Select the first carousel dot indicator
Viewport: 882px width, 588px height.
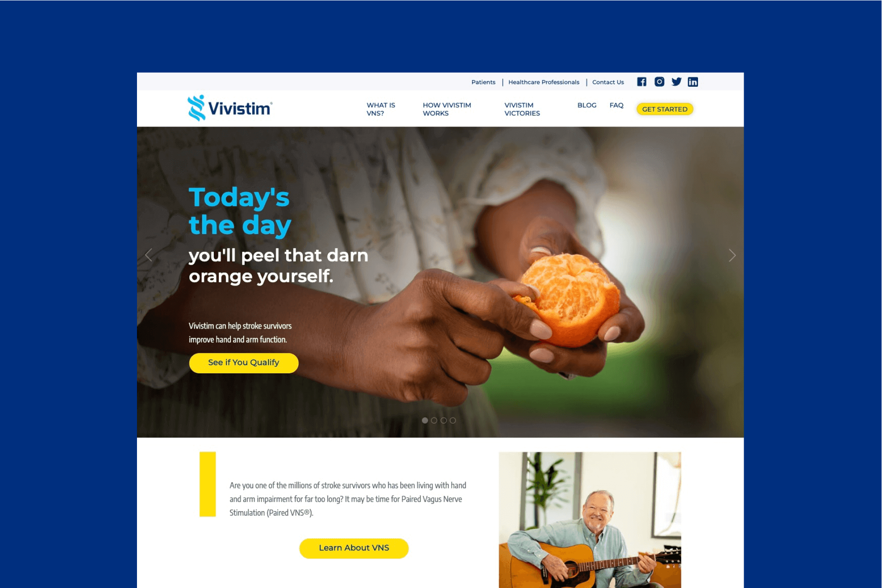pos(425,421)
